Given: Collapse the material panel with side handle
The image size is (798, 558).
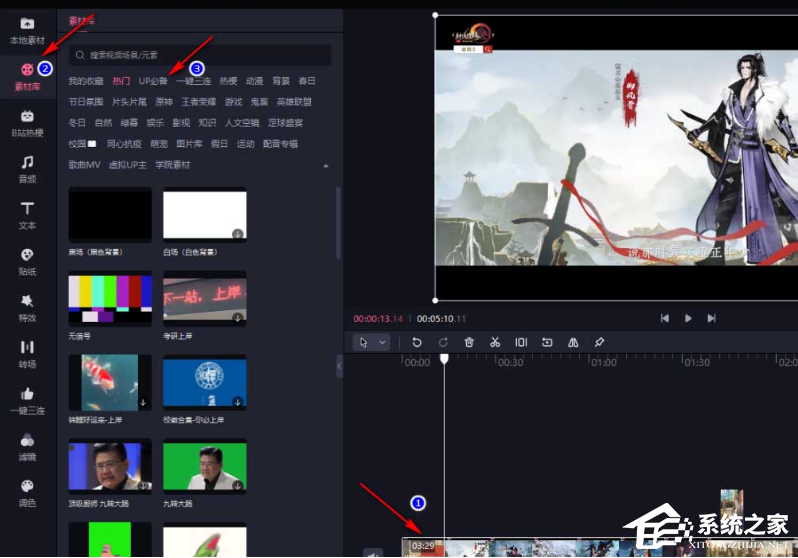Looking at the screenshot, I should coord(338,367).
